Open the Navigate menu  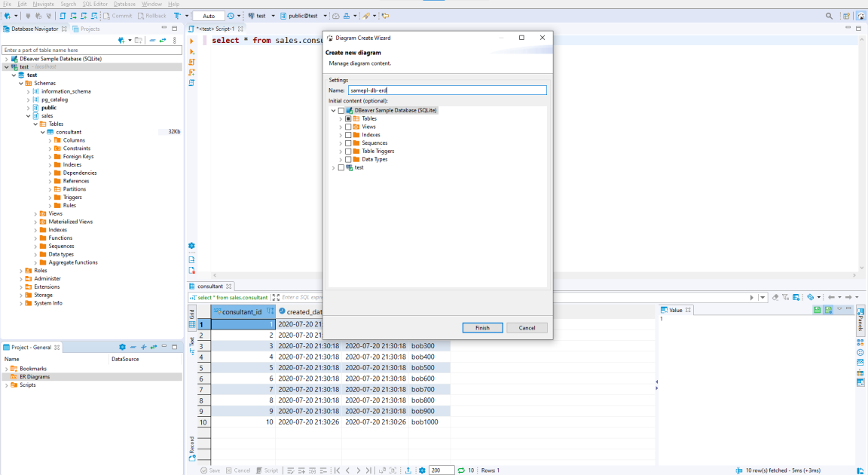click(43, 4)
